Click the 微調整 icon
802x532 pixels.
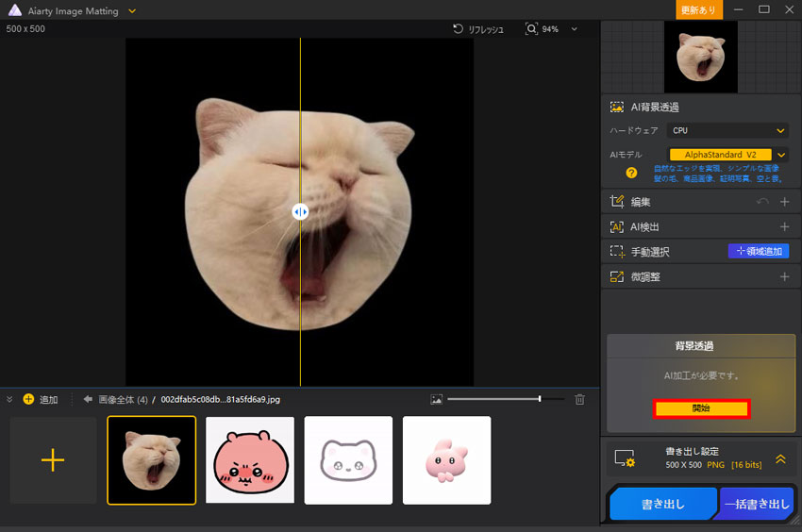(x=617, y=276)
